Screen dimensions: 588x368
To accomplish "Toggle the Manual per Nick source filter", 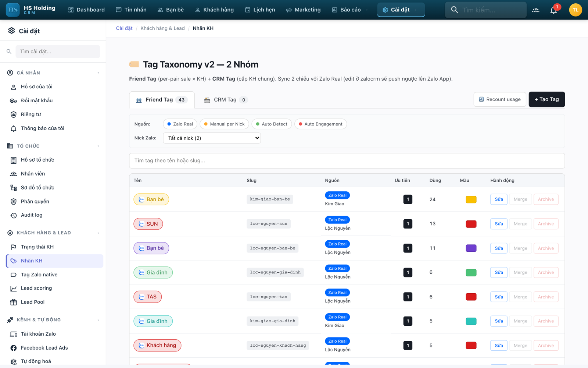I will coord(225,124).
